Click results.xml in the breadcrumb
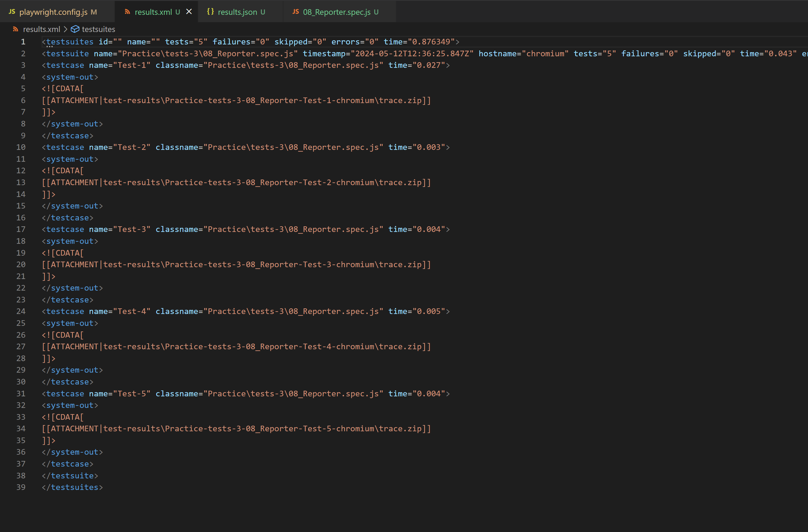The width and height of the screenshot is (808, 532). pos(41,29)
